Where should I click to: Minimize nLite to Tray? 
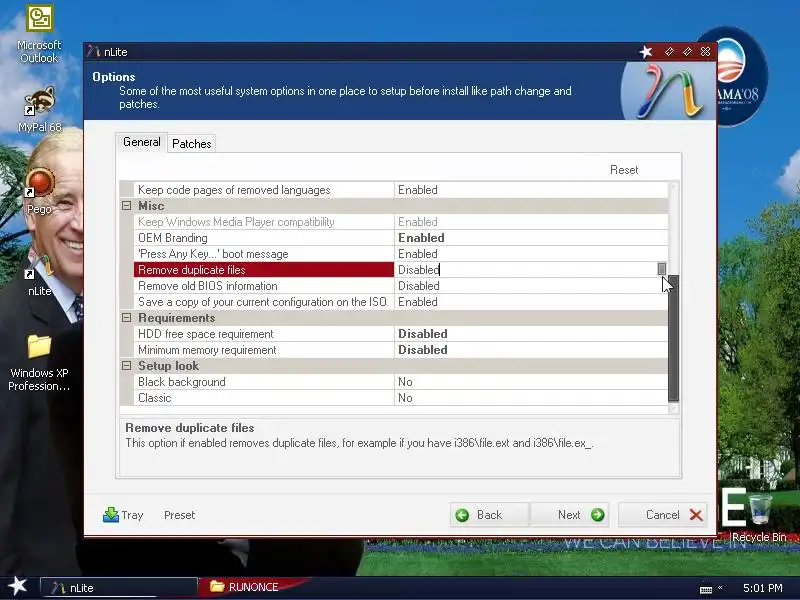[x=123, y=515]
